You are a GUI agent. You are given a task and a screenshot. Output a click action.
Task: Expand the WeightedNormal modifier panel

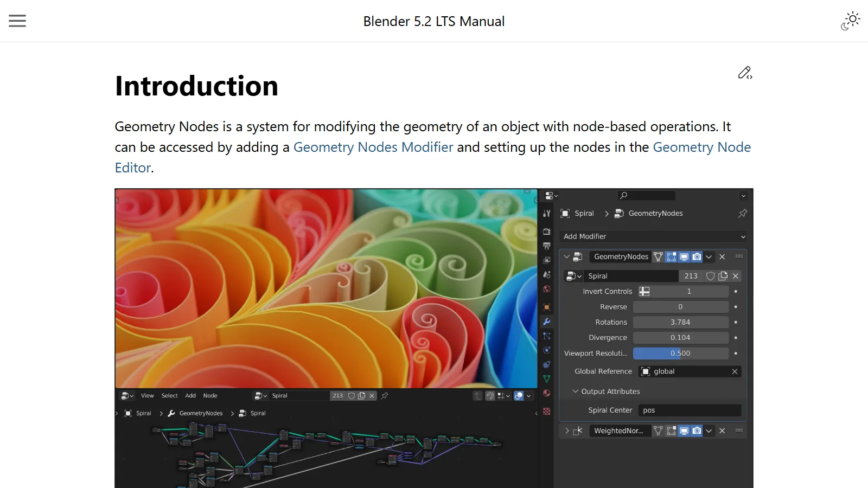pyautogui.click(x=567, y=431)
